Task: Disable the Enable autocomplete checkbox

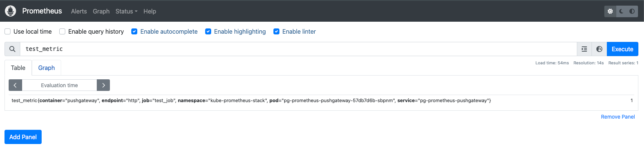Action: click(x=134, y=31)
